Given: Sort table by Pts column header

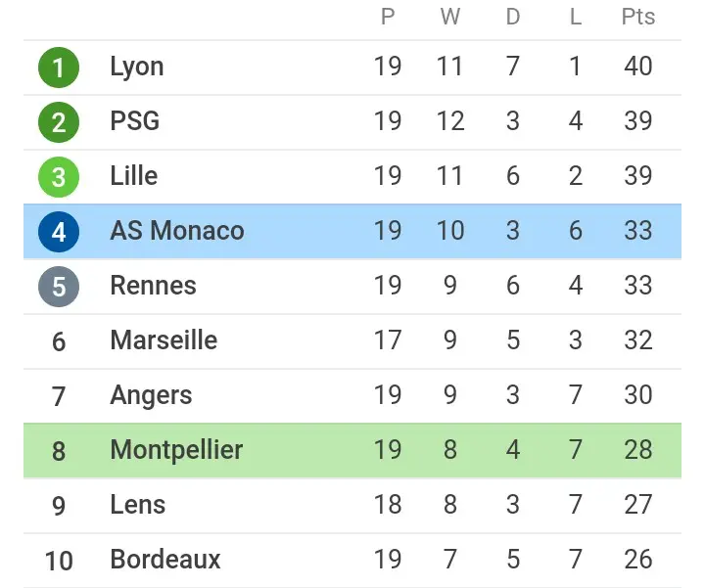Looking at the screenshot, I should (x=638, y=17).
